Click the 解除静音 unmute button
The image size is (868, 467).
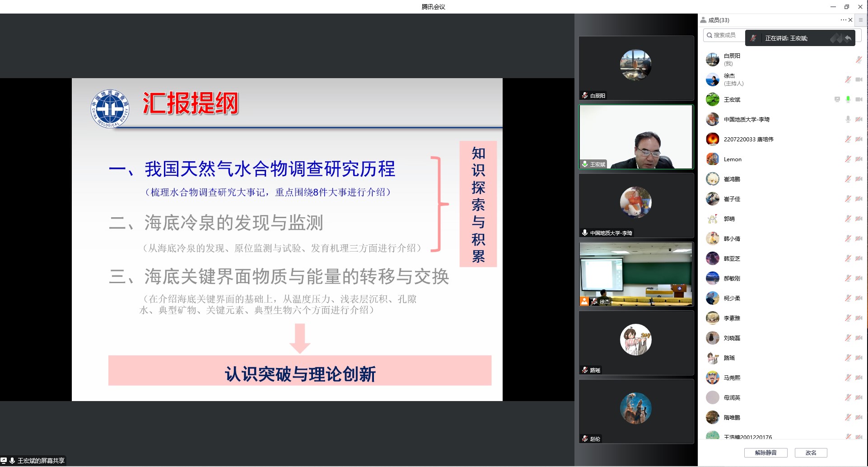pos(766,453)
